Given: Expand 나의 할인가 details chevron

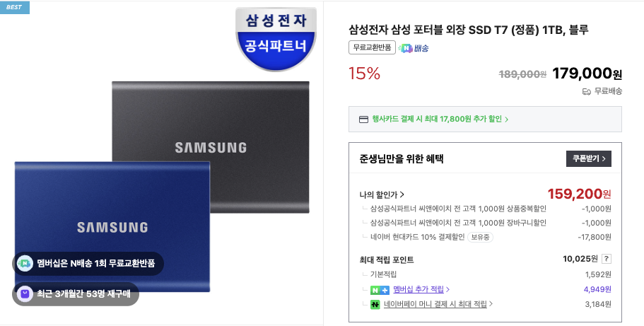Looking at the screenshot, I should 402,194.
